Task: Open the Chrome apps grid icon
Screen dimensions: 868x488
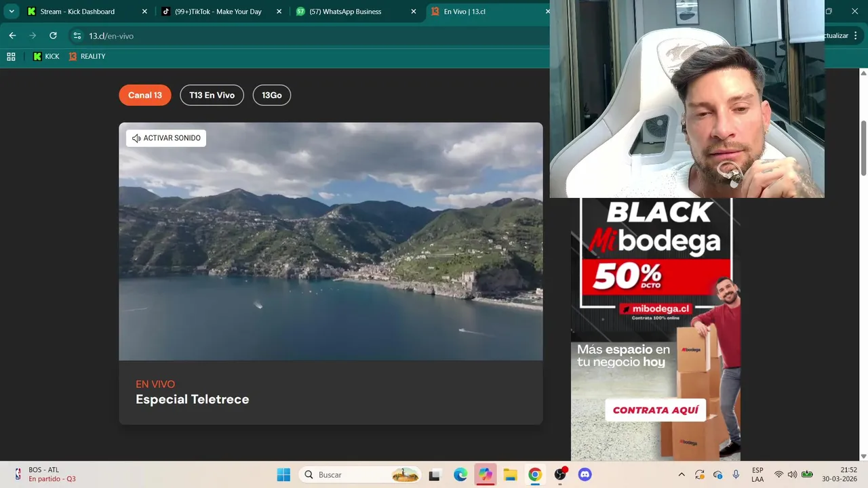Action: pos(11,57)
